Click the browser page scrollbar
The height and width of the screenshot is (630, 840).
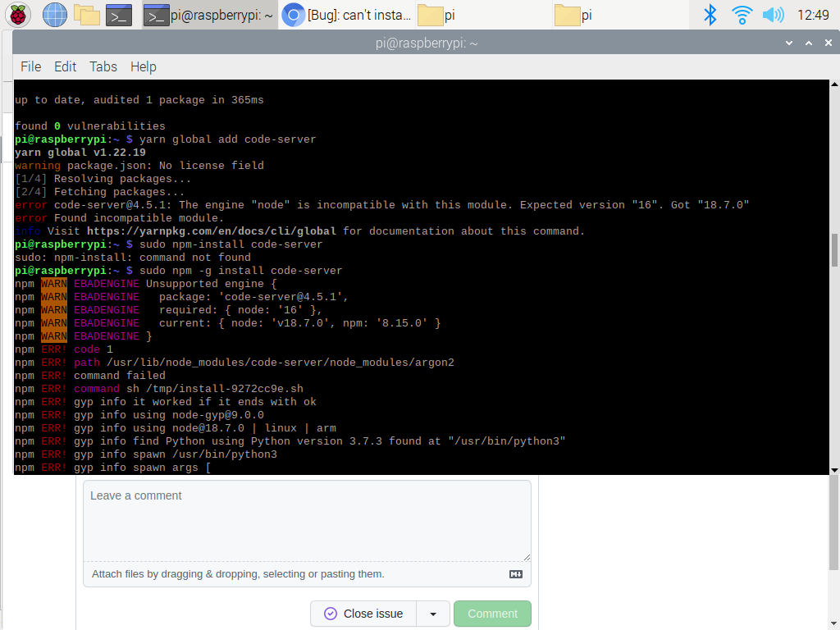(834, 523)
